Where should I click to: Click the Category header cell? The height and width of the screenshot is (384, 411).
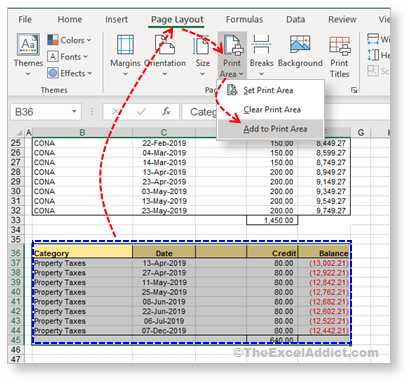pyautogui.click(x=83, y=252)
